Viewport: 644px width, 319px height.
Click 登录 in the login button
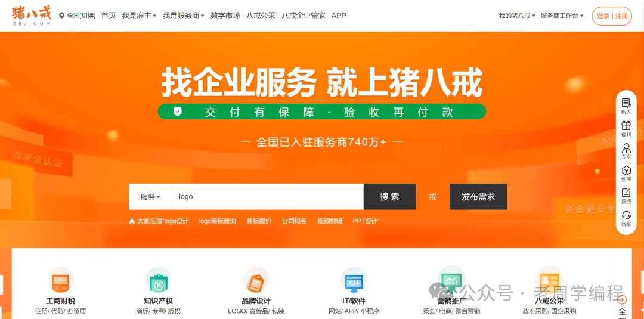point(603,17)
